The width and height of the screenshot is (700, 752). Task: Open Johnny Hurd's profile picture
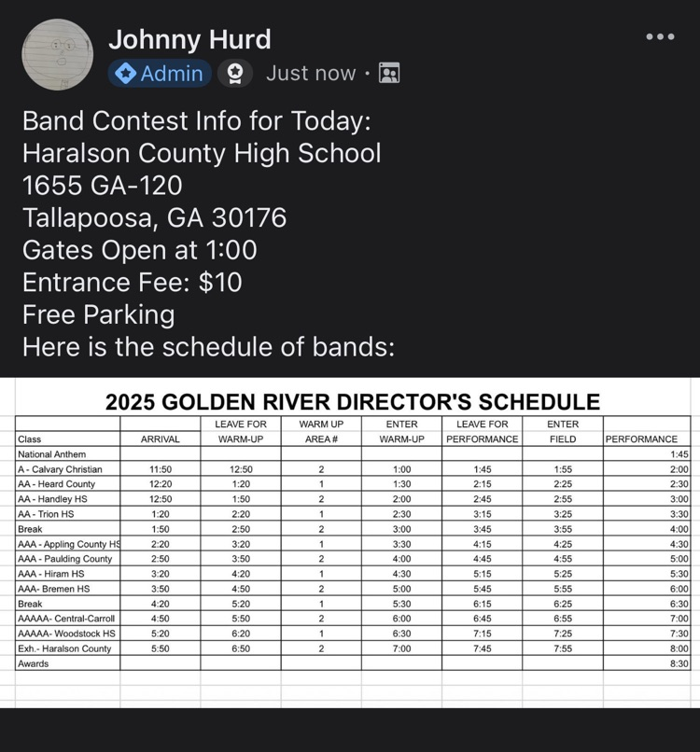click(x=58, y=55)
